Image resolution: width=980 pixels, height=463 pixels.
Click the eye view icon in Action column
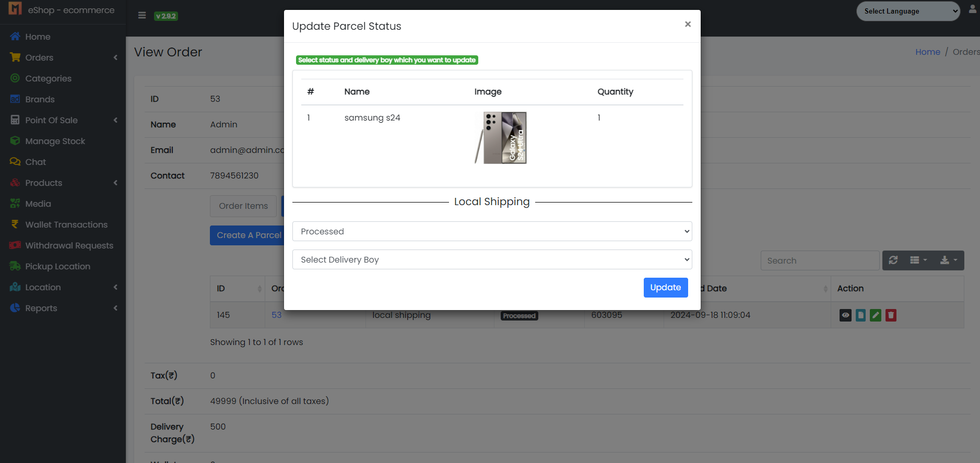[x=845, y=315]
